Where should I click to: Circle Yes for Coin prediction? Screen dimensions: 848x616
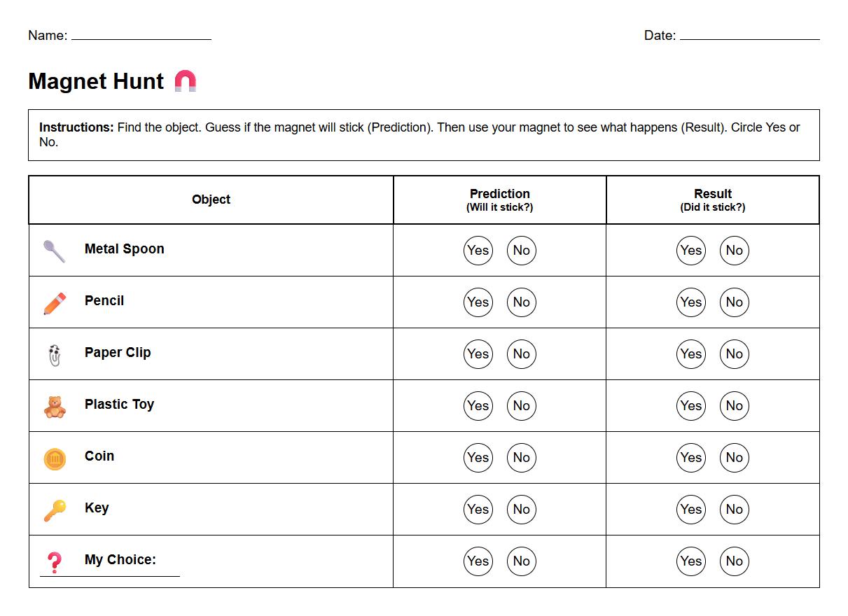(x=478, y=458)
